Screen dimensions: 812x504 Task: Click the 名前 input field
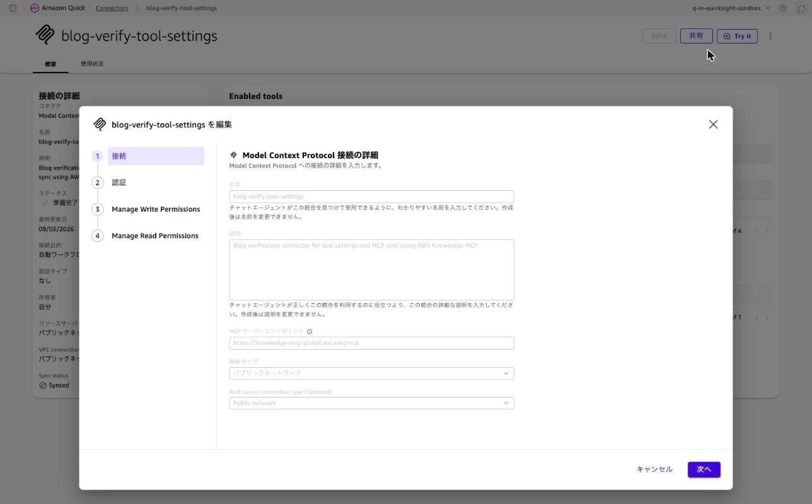(371, 197)
